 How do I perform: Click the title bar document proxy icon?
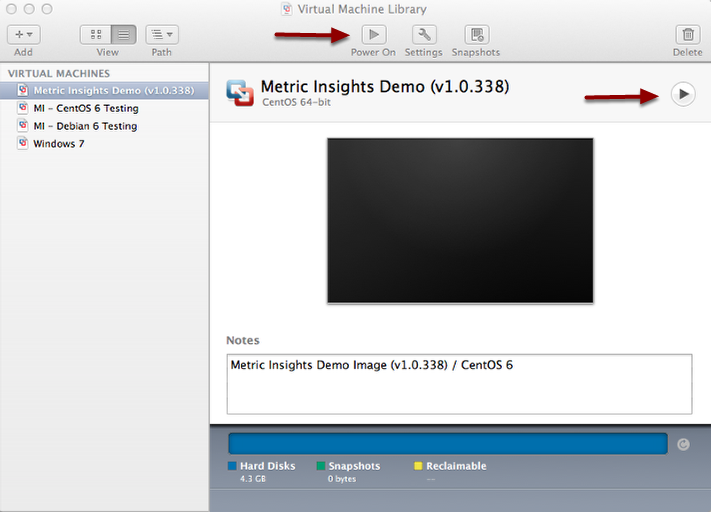pyautogui.click(x=287, y=9)
